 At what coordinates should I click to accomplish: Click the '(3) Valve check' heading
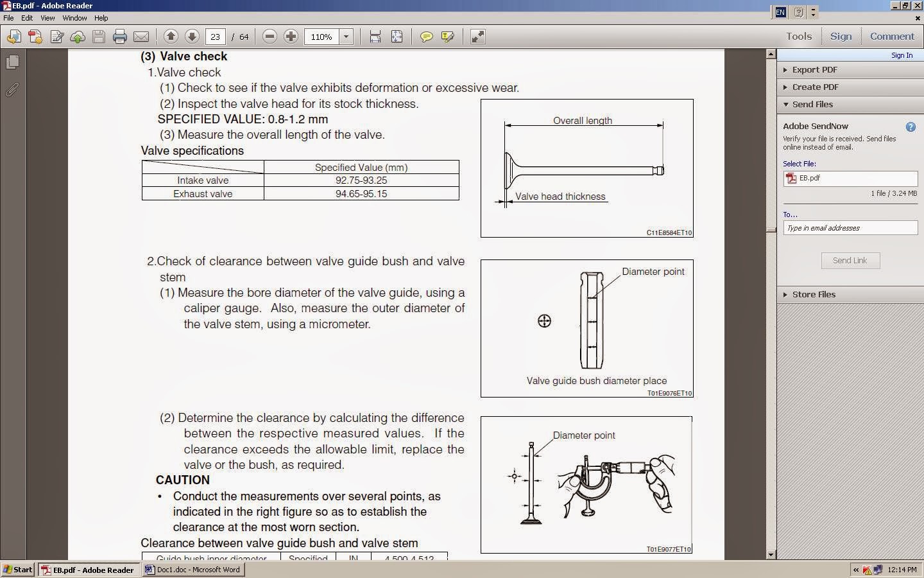184,57
